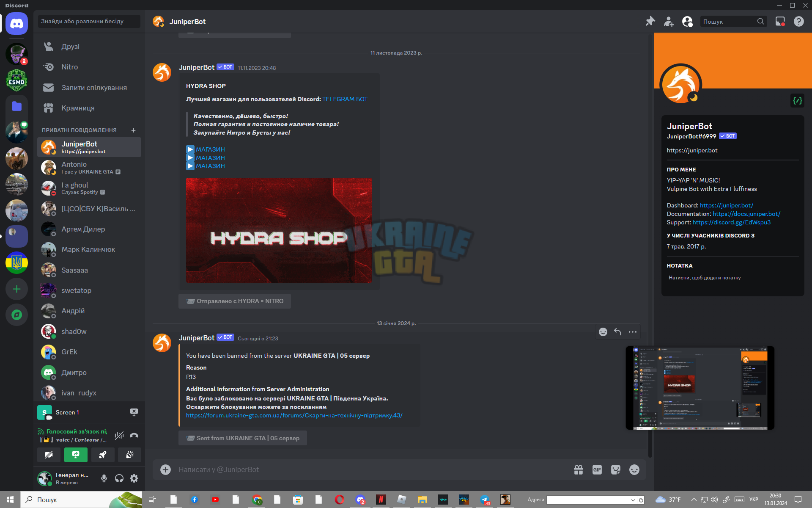The width and height of the screenshot is (812, 508).
Task: Open the forum.ukraine-gta.com.ua appeal link
Action: click(294, 415)
